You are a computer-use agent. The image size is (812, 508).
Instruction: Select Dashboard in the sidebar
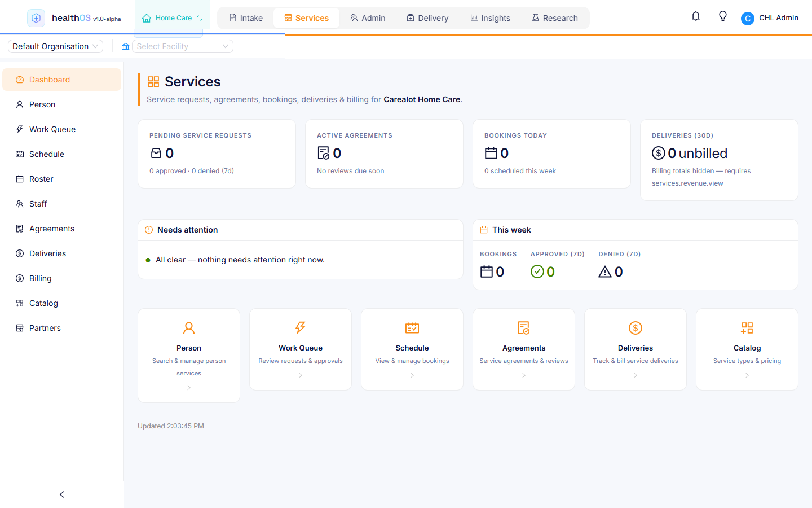click(62, 80)
